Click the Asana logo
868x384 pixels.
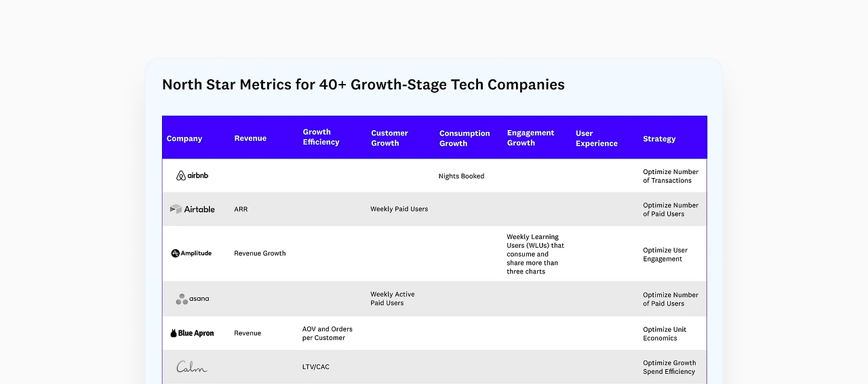coord(192,299)
